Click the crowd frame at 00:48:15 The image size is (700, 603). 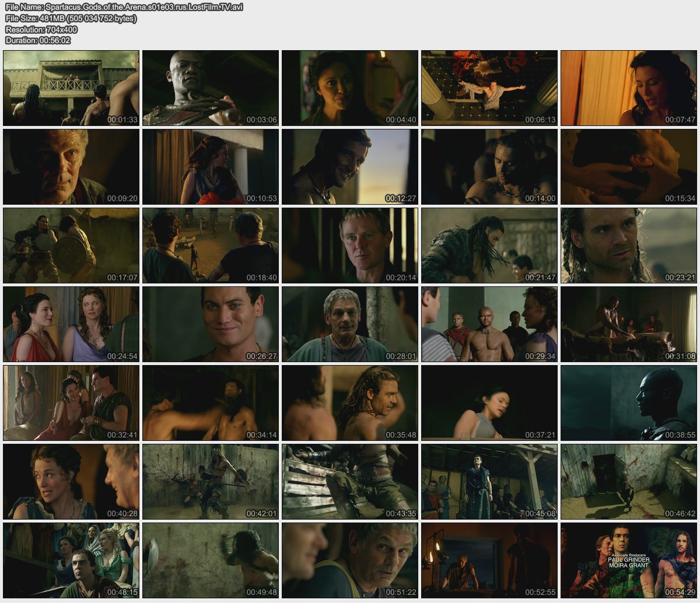(x=71, y=560)
